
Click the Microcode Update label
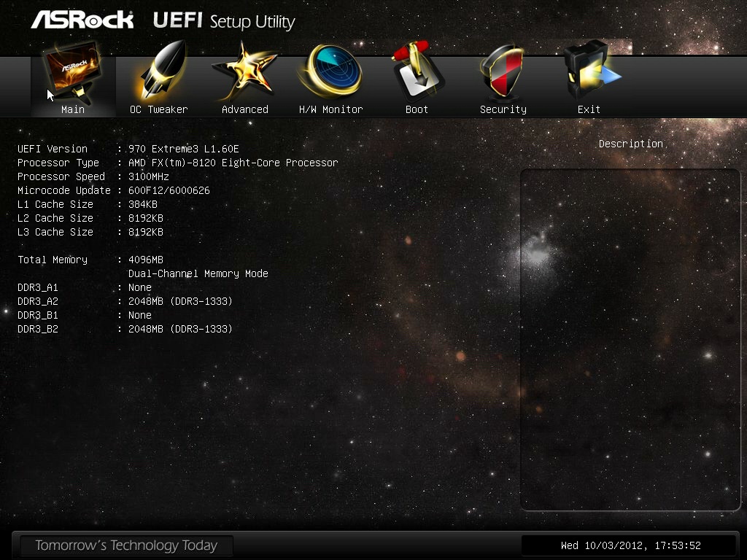[x=64, y=190]
